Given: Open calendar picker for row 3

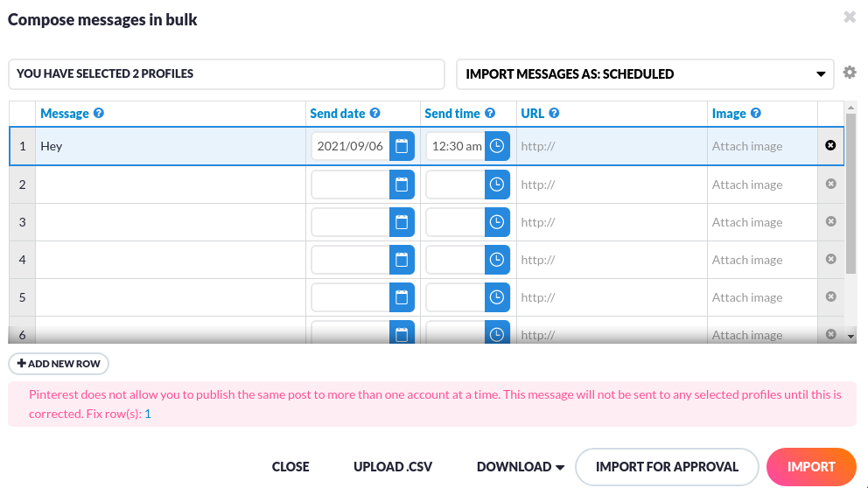Looking at the screenshot, I should (402, 222).
